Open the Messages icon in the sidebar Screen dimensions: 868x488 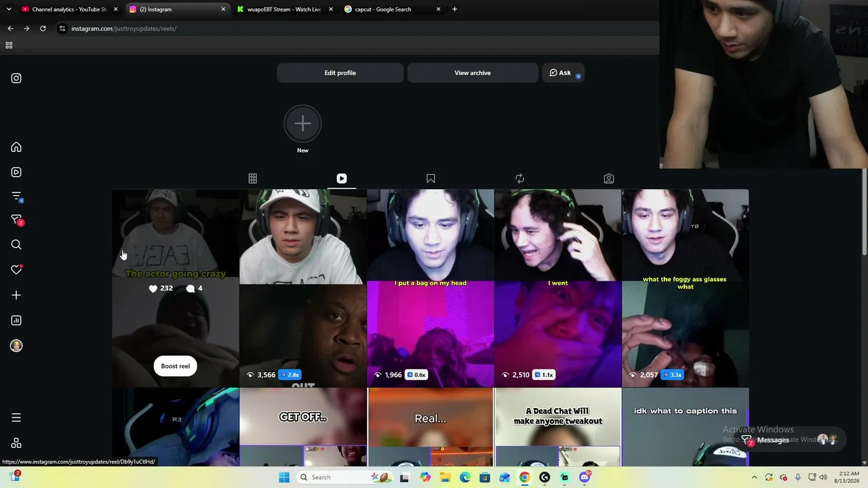pyautogui.click(x=16, y=220)
